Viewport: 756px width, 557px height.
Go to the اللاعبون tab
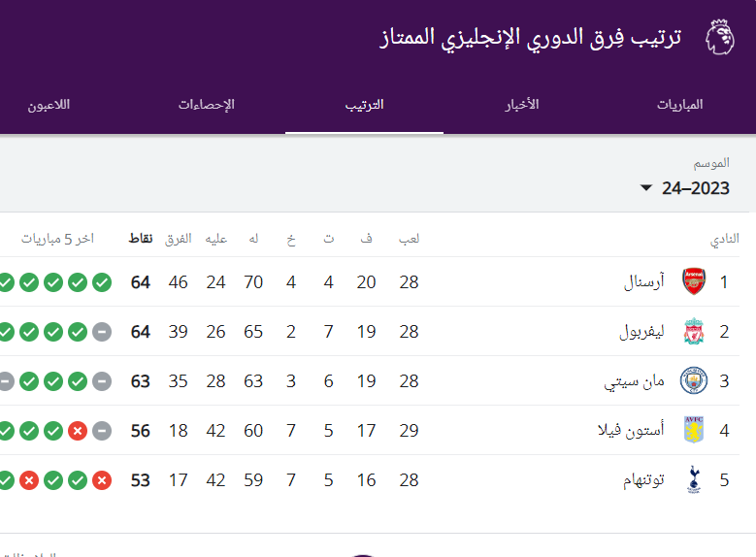49,104
